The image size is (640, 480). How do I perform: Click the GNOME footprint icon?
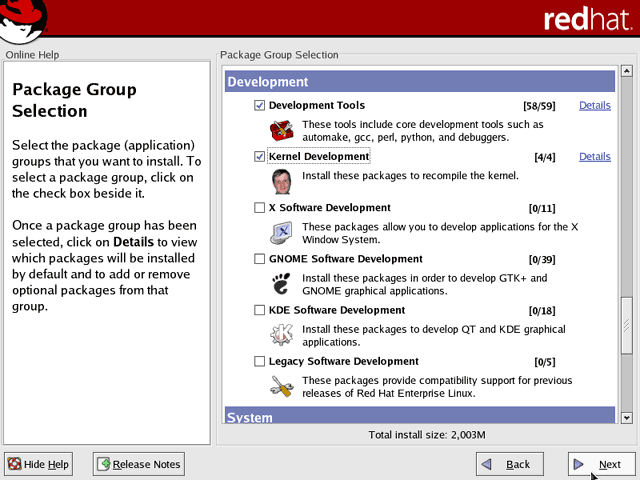point(281,284)
